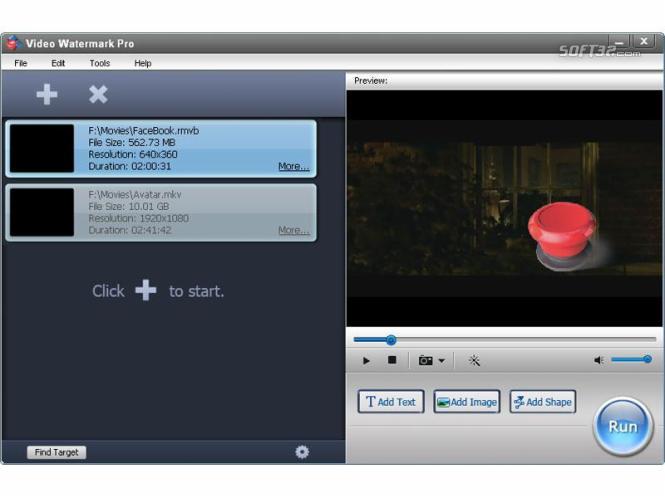Click the video seek slider handle
The image size is (665, 498).
(391, 340)
